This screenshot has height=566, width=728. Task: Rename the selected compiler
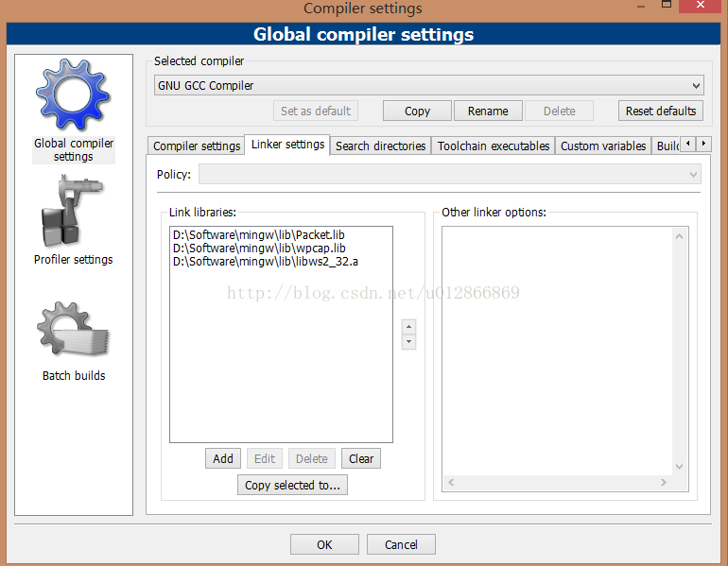(x=488, y=111)
